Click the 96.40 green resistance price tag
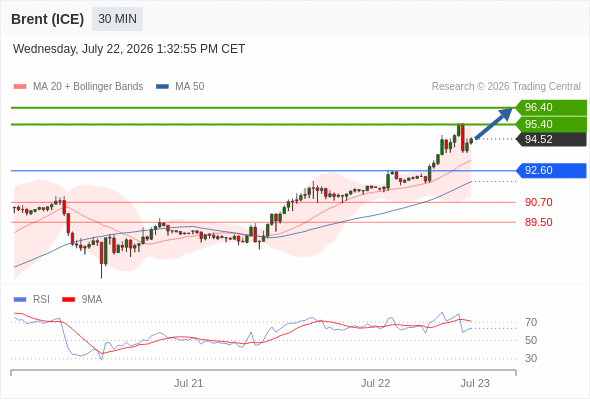The width and height of the screenshot is (590, 400). coord(551,107)
